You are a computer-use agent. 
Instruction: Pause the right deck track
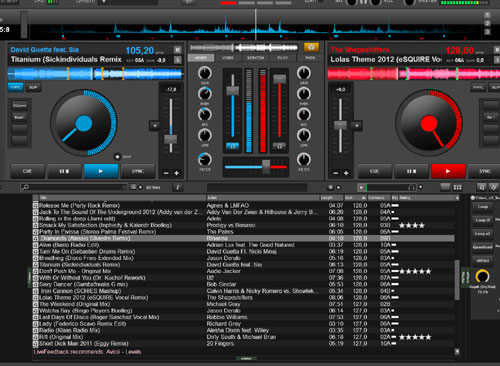coord(411,171)
